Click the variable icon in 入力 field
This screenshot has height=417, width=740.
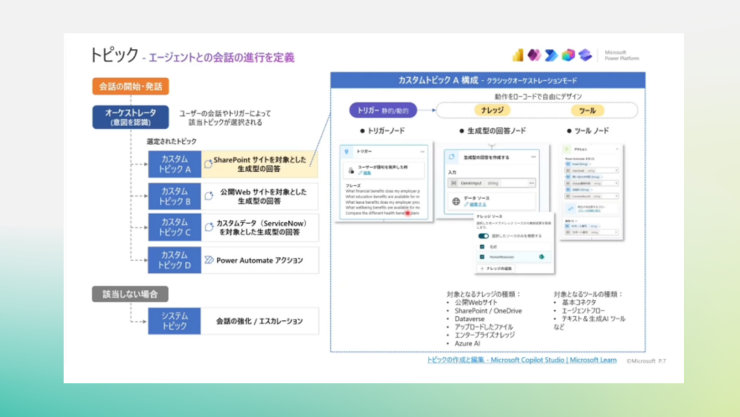454,183
